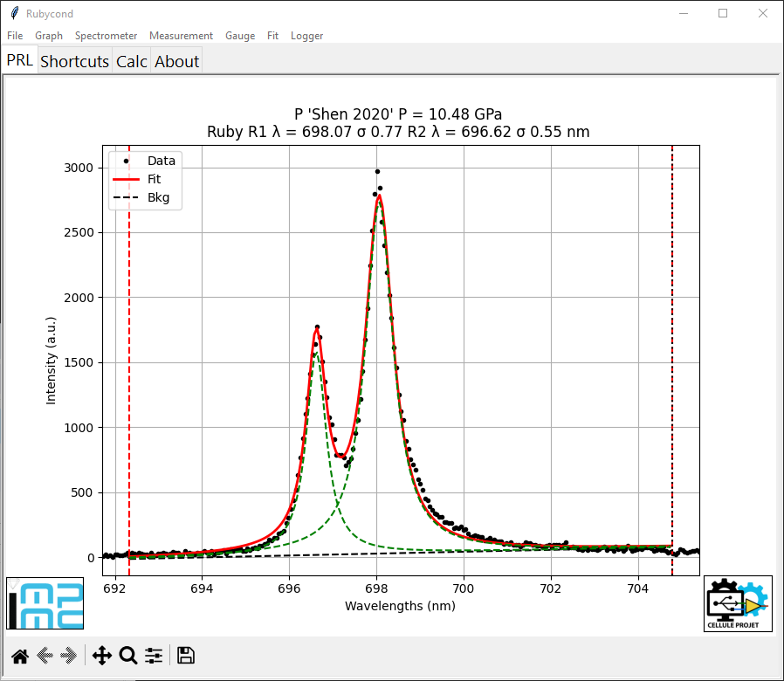Image resolution: width=784 pixels, height=681 pixels.
Task: Select the Pan axes tool
Action: 102,656
